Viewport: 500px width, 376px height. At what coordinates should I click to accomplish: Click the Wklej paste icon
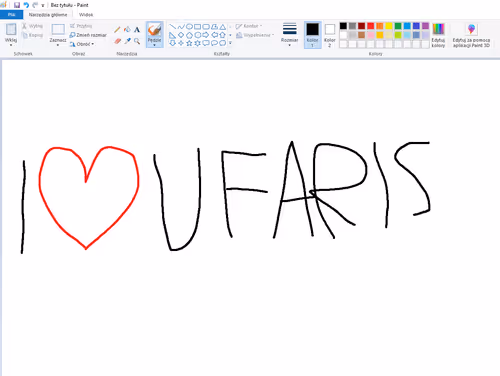click(11, 29)
